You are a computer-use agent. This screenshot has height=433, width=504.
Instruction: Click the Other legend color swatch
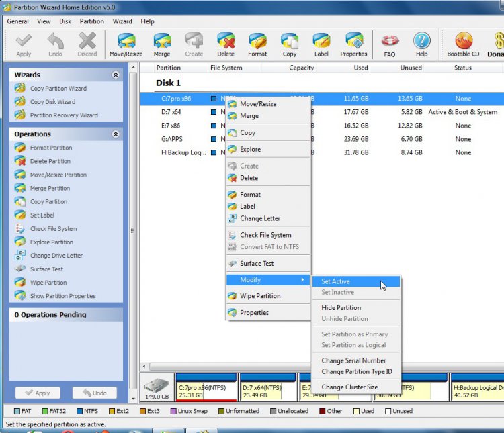pos(323,411)
